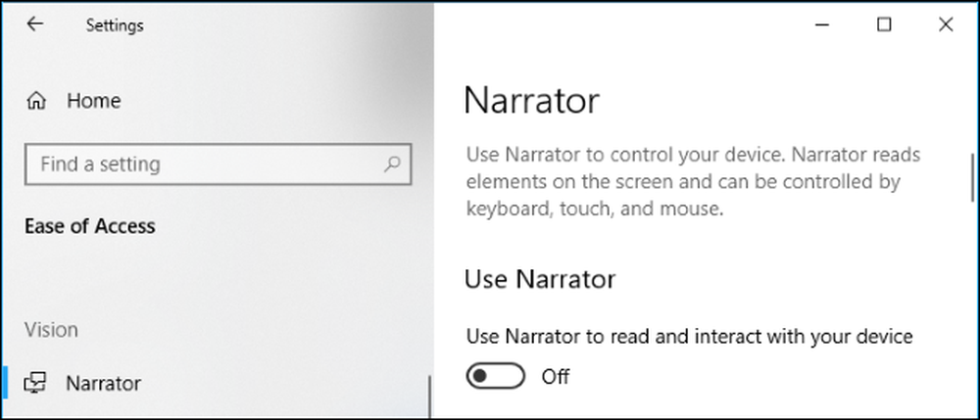Click the Vision category label
Image resolution: width=980 pixels, height=420 pixels.
pos(51,330)
